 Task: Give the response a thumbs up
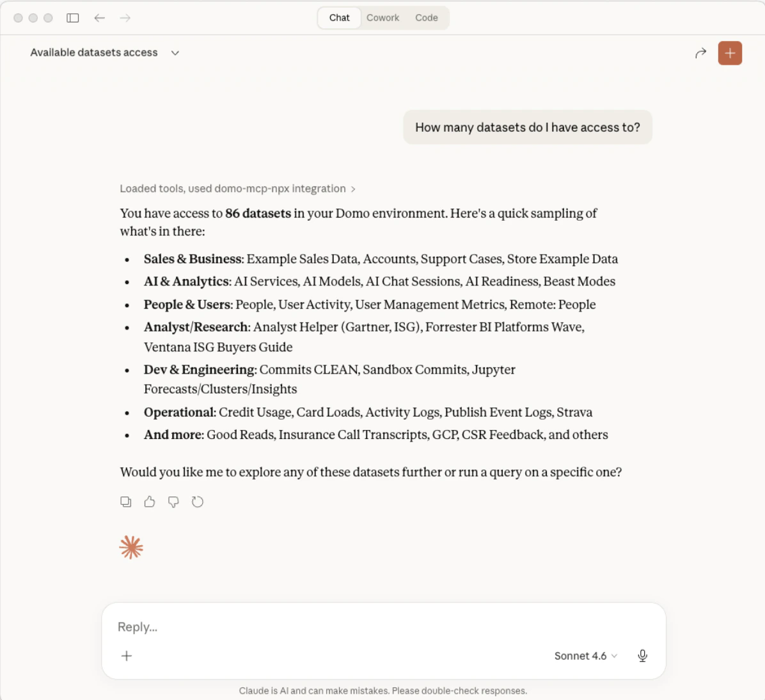coord(150,502)
